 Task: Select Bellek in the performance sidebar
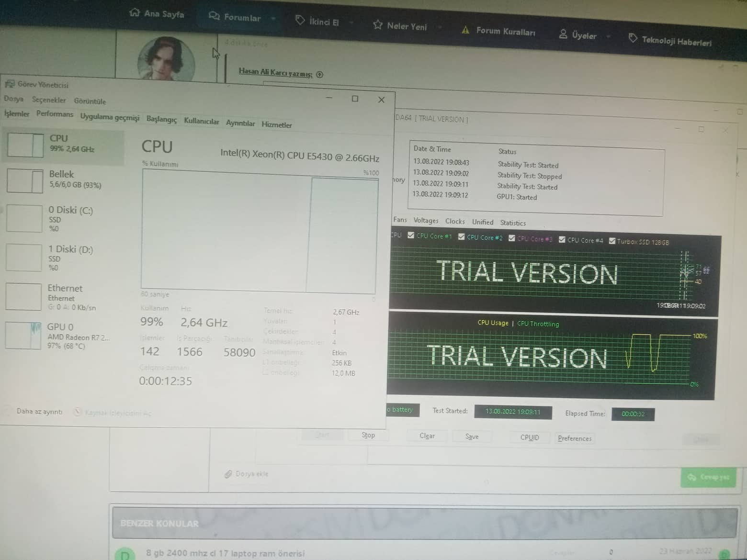(x=63, y=180)
